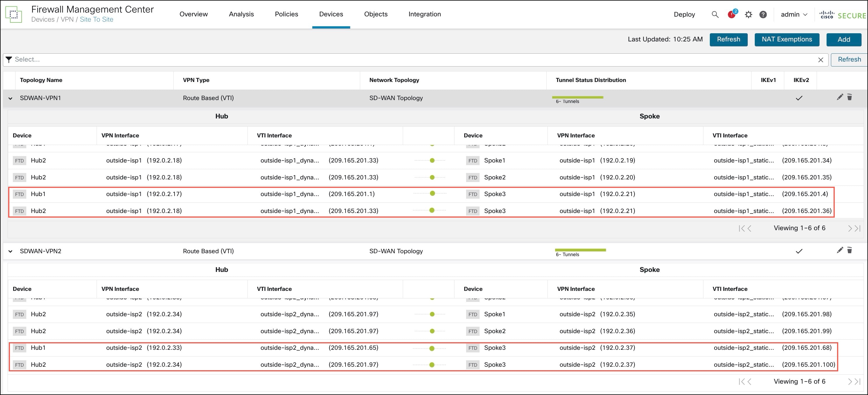Go to last page of SDWAN-VPN1 tunnel list
This screenshot has height=395, width=868.
(x=857, y=228)
